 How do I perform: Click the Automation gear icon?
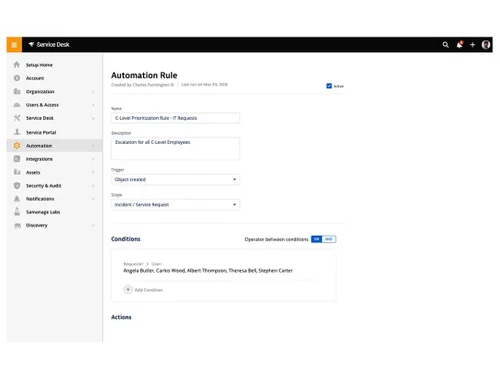click(17, 146)
